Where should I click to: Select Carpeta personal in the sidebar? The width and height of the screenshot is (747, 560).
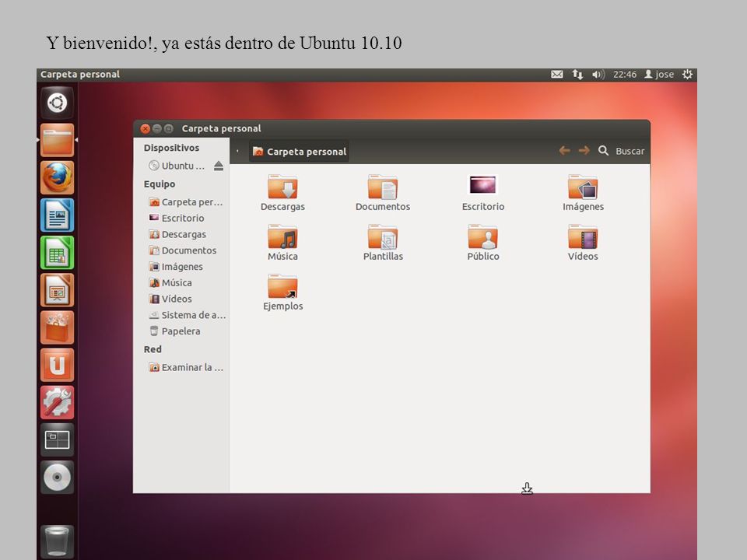click(x=186, y=202)
